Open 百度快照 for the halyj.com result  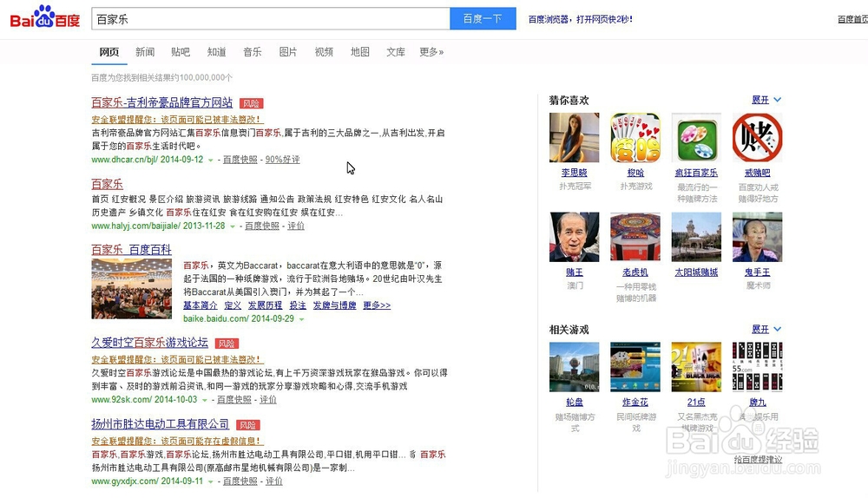pos(262,226)
